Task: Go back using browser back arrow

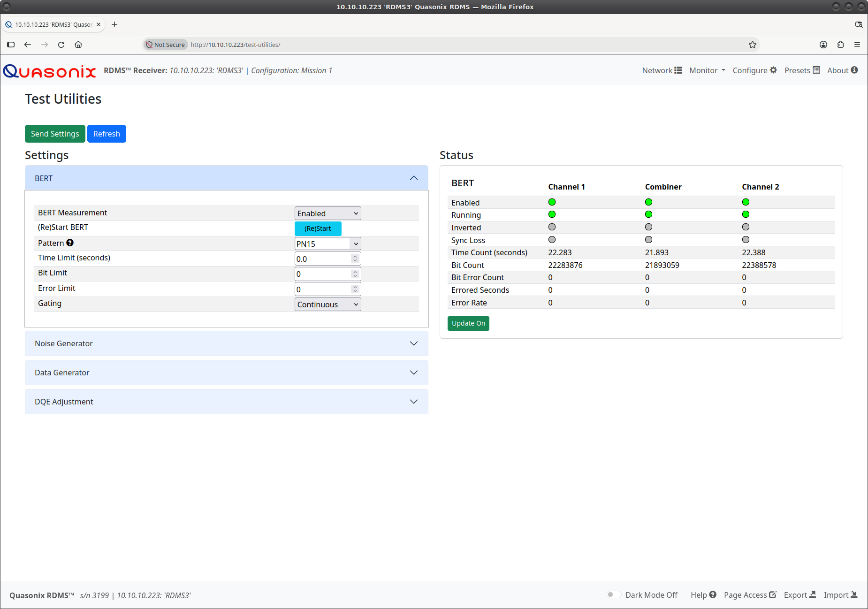Action: [28, 45]
